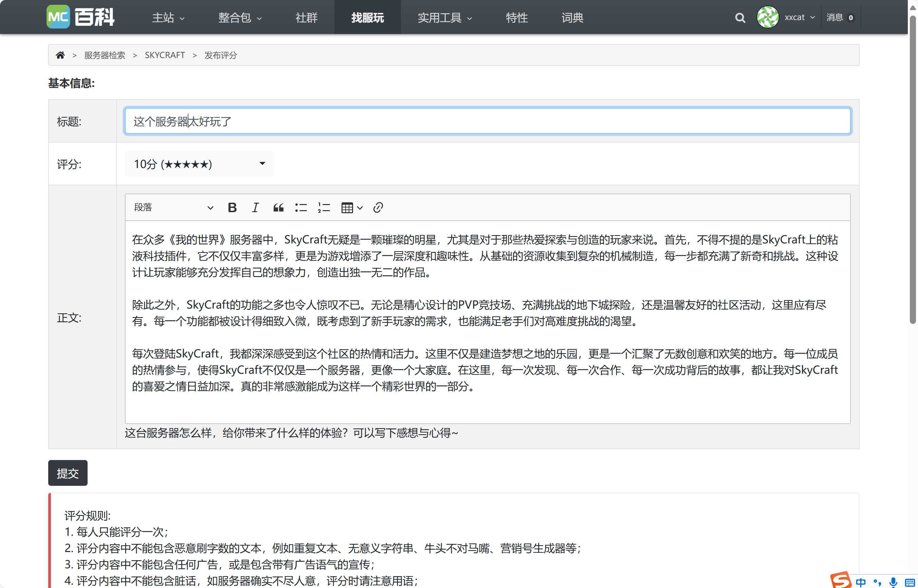
Task: Open the search magnifier icon
Action: [740, 18]
